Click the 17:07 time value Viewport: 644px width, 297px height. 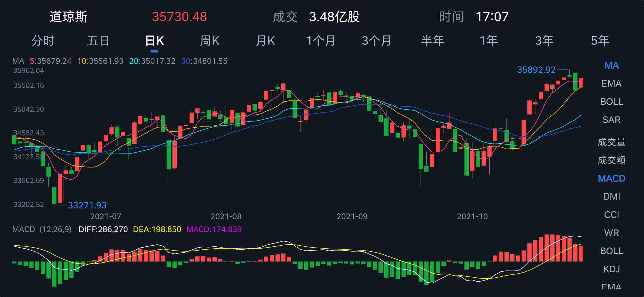pyautogui.click(x=492, y=17)
